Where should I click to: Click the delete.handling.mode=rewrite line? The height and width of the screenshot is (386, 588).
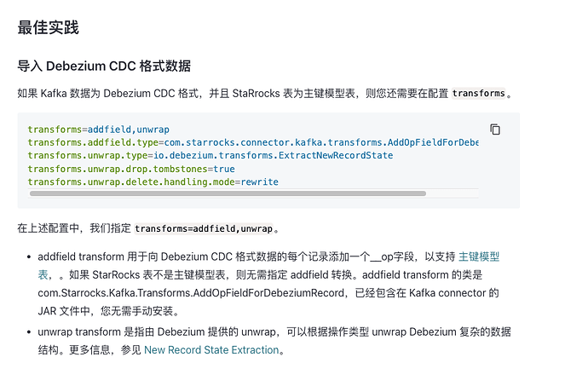pos(153,182)
